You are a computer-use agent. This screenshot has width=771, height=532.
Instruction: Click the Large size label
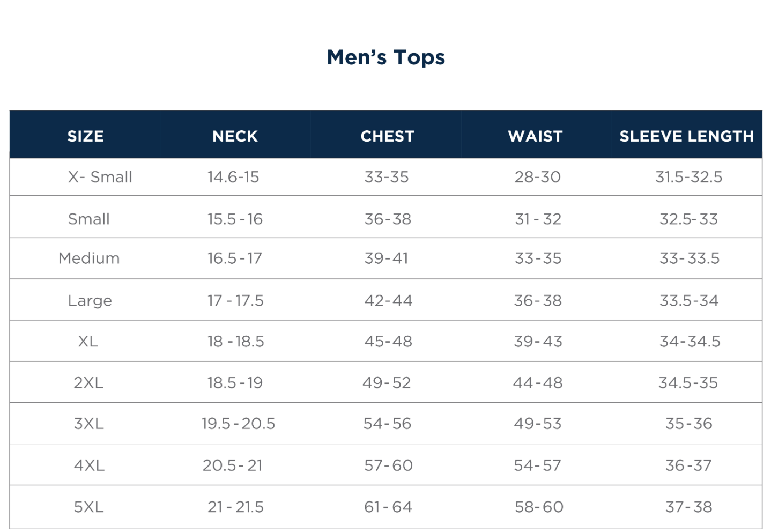tap(90, 301)
